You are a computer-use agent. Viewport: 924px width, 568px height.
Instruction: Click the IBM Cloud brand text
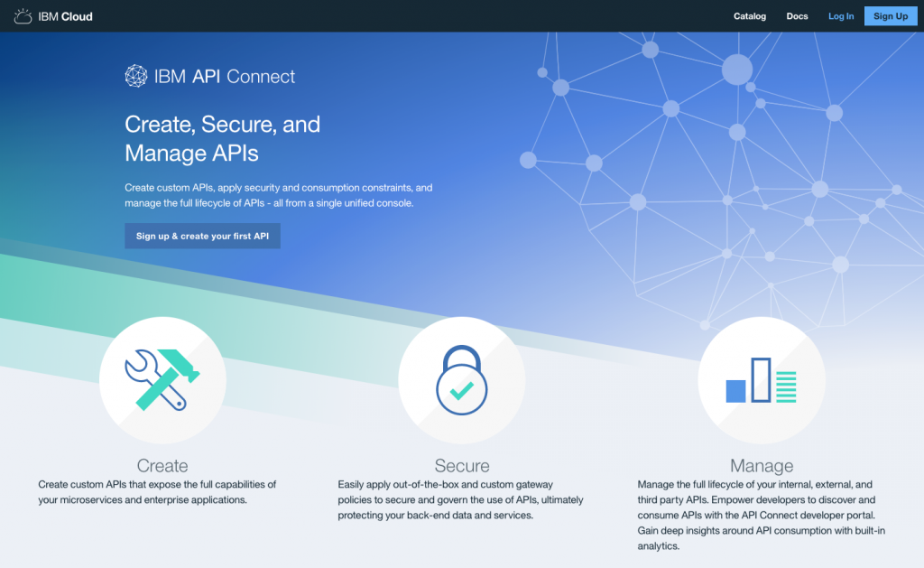coord(65,16)
